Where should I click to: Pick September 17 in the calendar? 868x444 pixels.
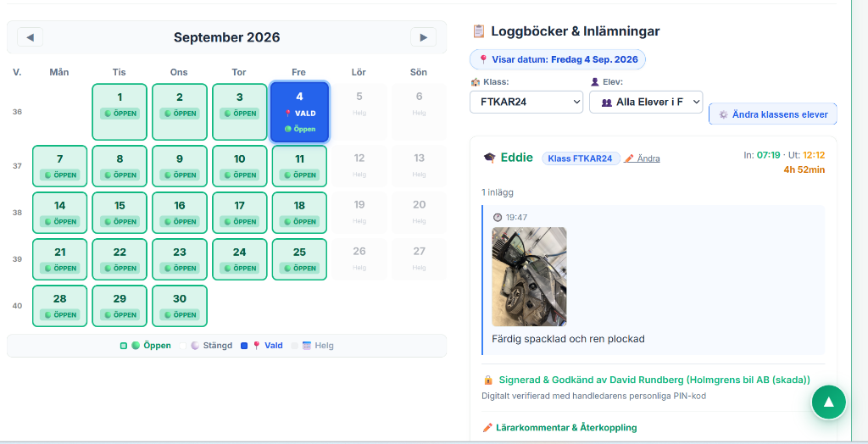tap(239, 213)
